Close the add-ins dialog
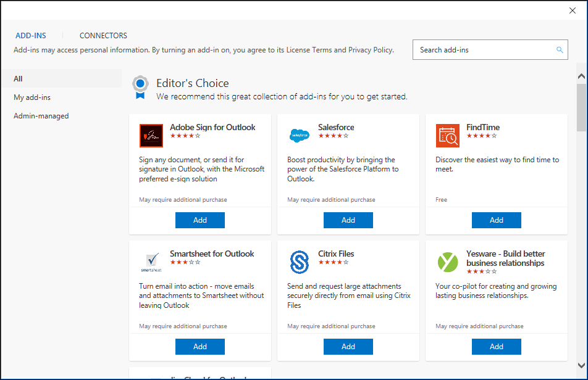This screenshot has height=380, width=588. (573, 10)
